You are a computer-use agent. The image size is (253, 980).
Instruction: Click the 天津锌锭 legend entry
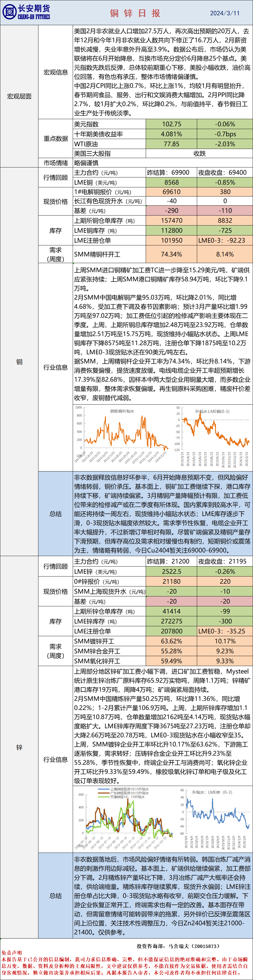122,797
